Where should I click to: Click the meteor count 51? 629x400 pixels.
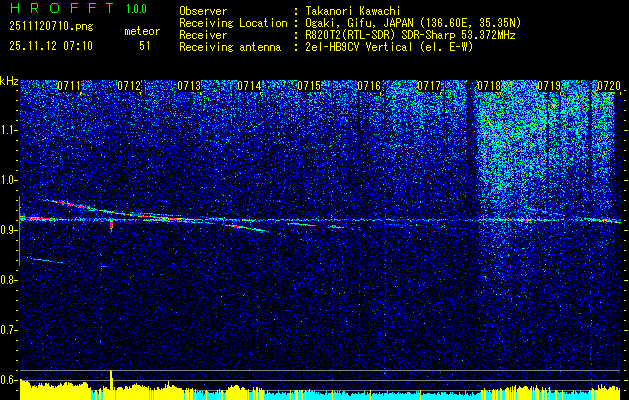tap(145, 46)
